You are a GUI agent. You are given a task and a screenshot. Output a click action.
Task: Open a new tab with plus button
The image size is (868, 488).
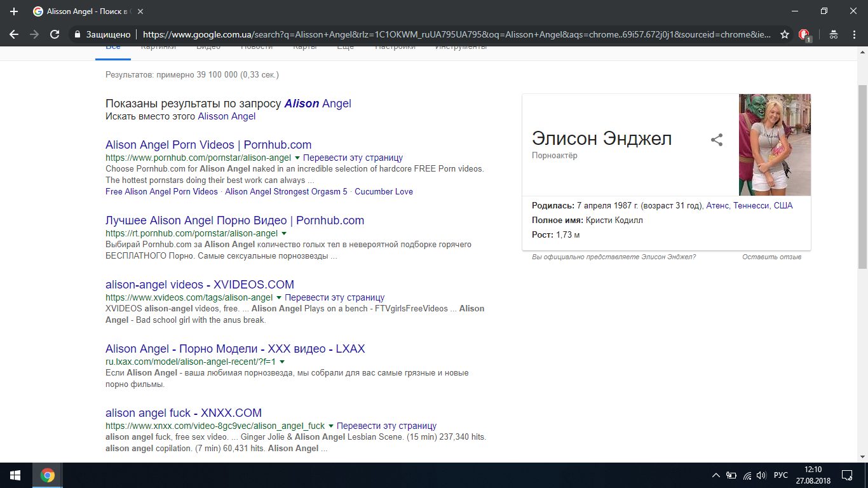pos(14,11)
